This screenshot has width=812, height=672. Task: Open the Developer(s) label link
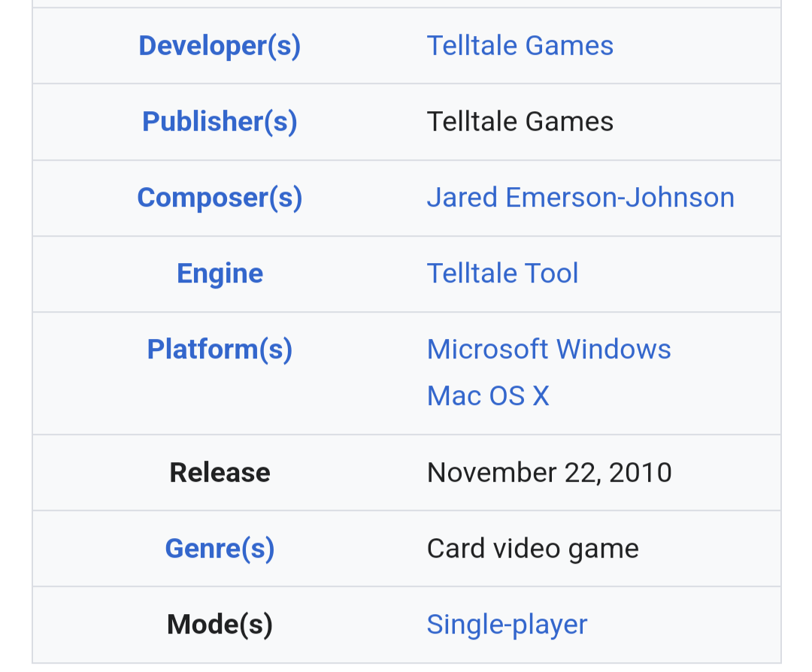[220, 46]
